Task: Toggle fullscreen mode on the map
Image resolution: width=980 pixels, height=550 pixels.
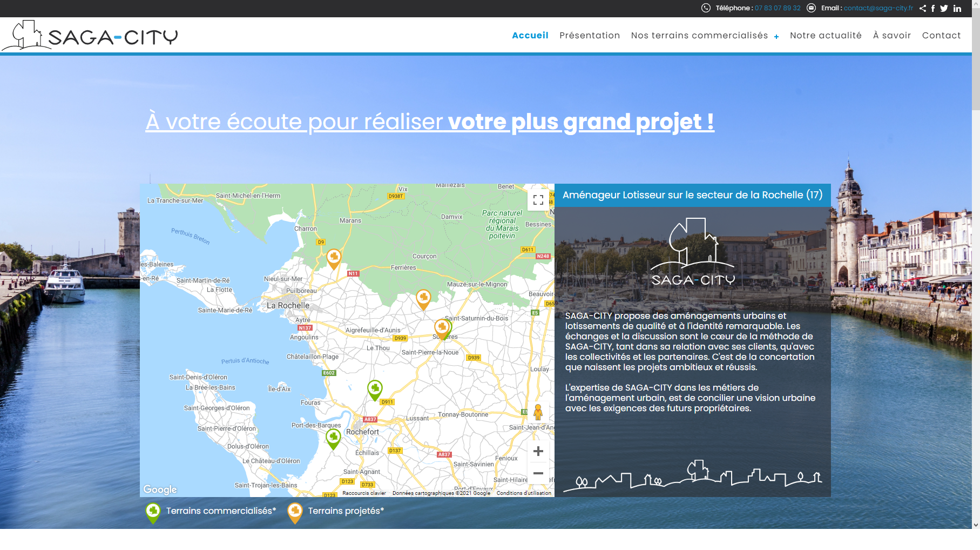Action: point(538,200)
